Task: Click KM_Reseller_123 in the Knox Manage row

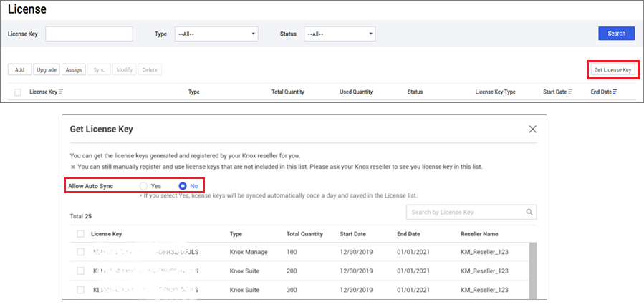Action: 485,252
